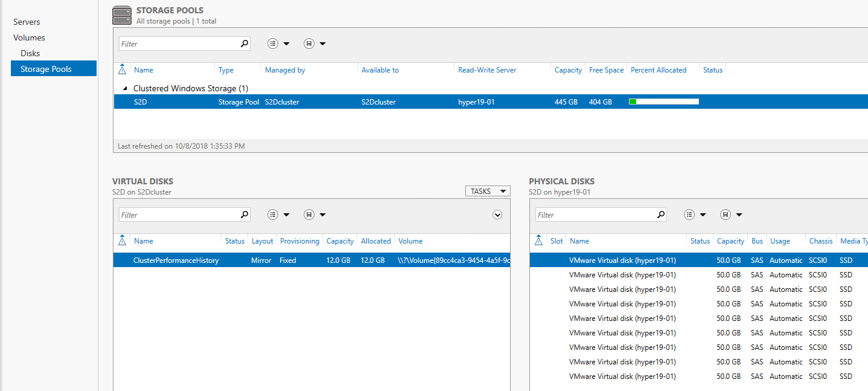868x391 pixels.
Task: Open the Virtual Disks TASKS dropdown
Action: (x=487, y=192)
